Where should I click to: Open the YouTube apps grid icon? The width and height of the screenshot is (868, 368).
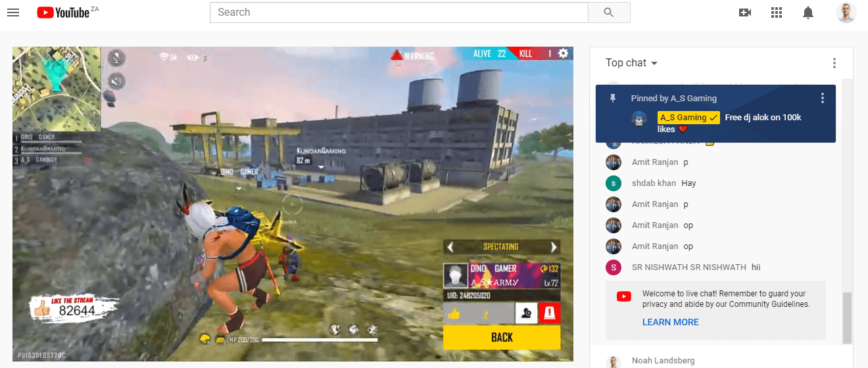pos(777,12)
